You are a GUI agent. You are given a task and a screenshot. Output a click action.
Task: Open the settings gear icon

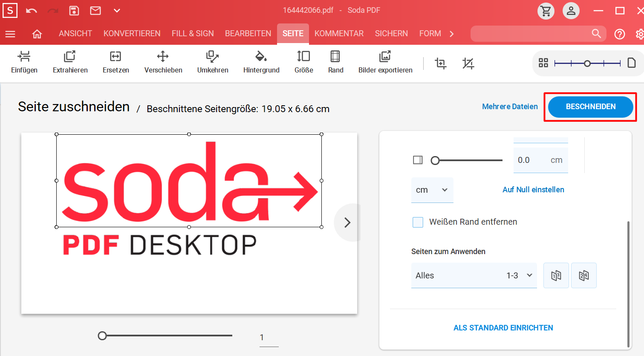pos(639,34)
